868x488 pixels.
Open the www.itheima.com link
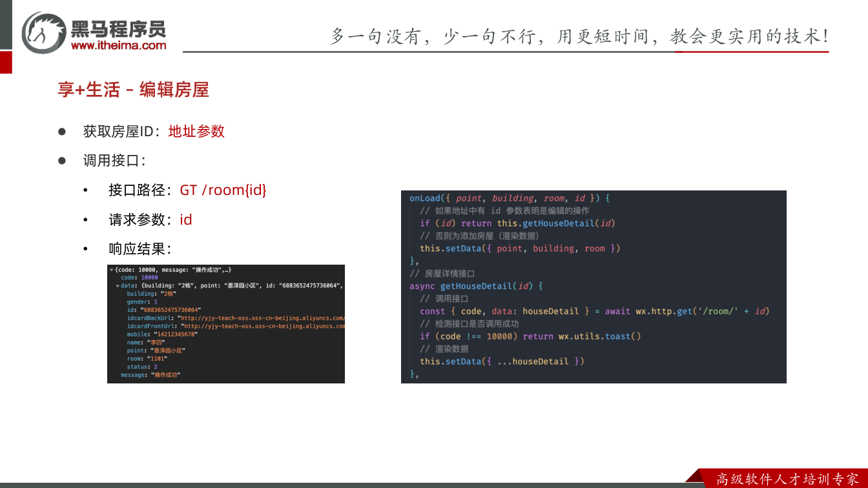coord(118,45)
